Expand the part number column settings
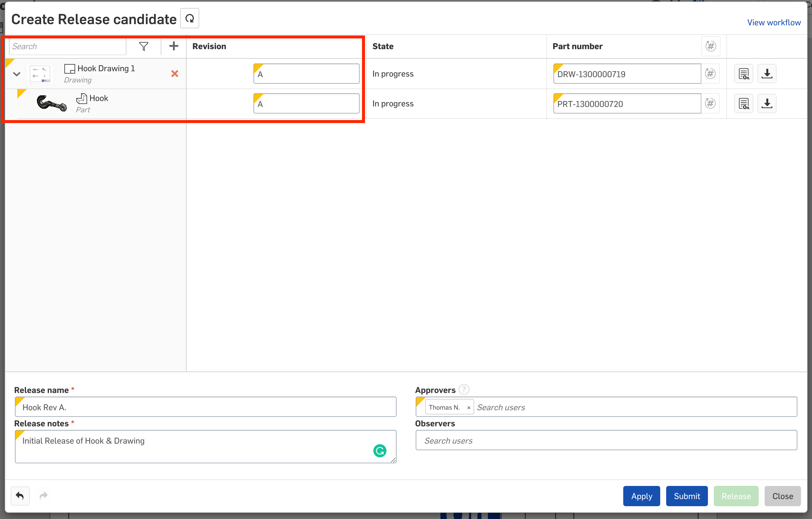812x519 pixels. (710, 46)
